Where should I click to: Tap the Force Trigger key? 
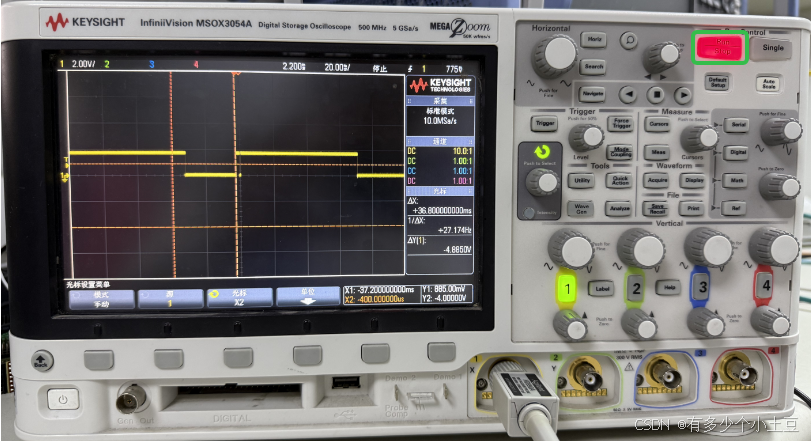621,123
